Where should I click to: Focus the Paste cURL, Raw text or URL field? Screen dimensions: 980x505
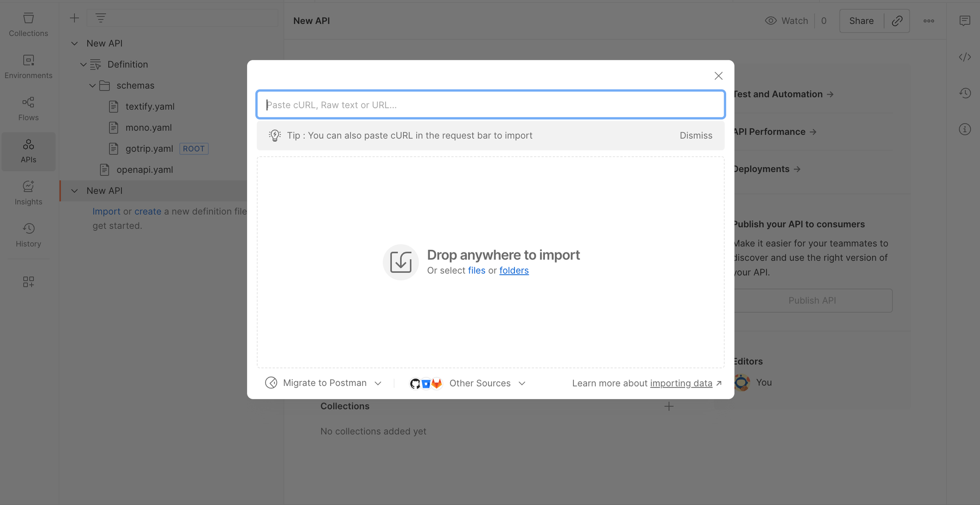490,105
